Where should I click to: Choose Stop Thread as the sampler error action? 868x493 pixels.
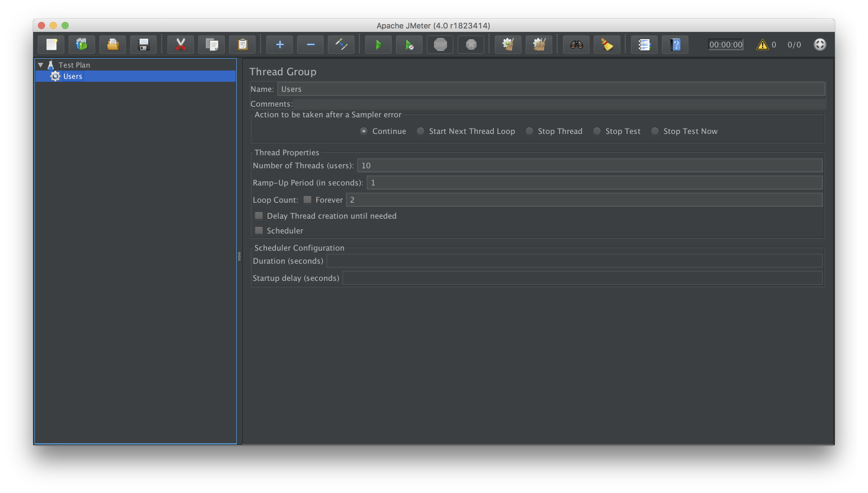[529, 131]
